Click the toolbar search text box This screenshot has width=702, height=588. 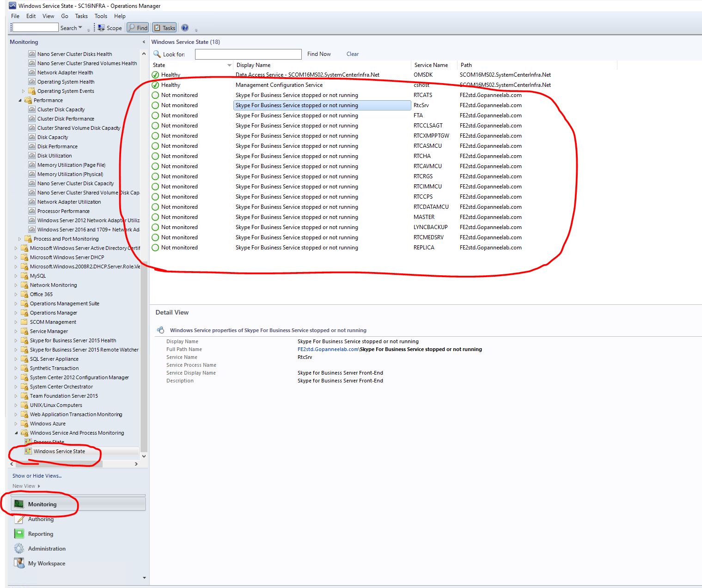coord(35,28)
